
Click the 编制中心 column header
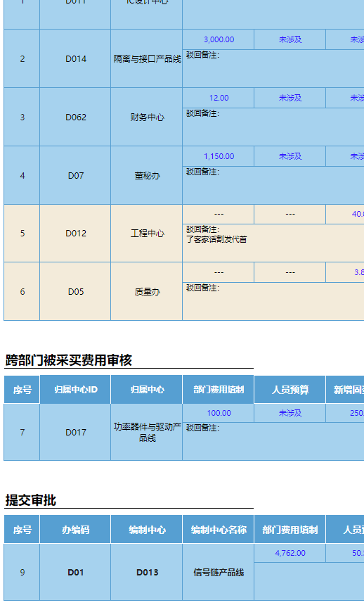147,529
